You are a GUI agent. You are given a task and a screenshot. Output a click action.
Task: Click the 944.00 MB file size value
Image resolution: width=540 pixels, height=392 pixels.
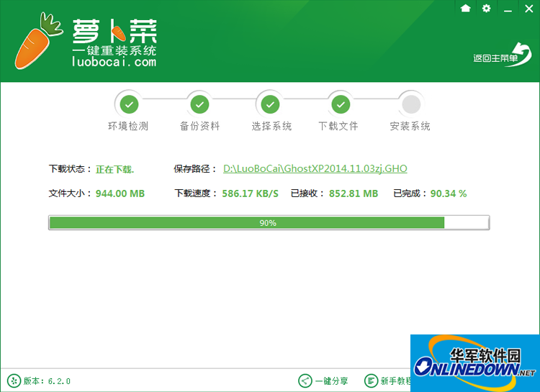(120, 193)
